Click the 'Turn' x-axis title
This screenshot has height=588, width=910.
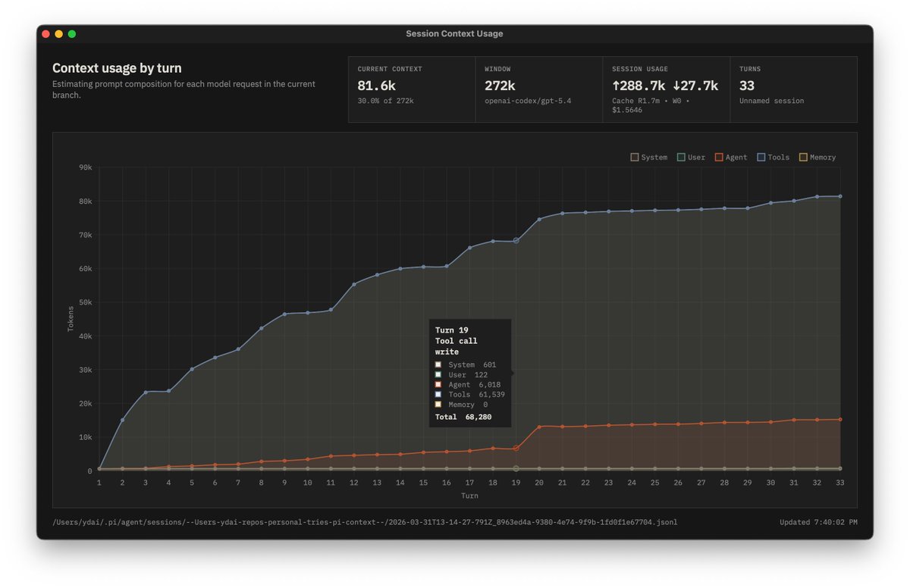click(469, 496)
